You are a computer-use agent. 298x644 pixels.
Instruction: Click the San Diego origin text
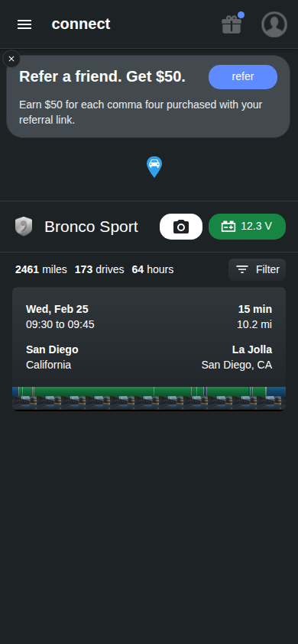(52, 349)
